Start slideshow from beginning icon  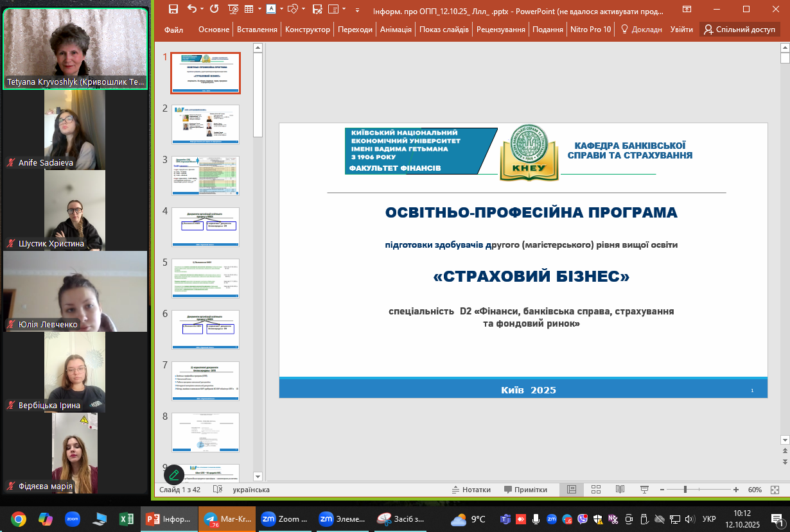tap(233, 9)
